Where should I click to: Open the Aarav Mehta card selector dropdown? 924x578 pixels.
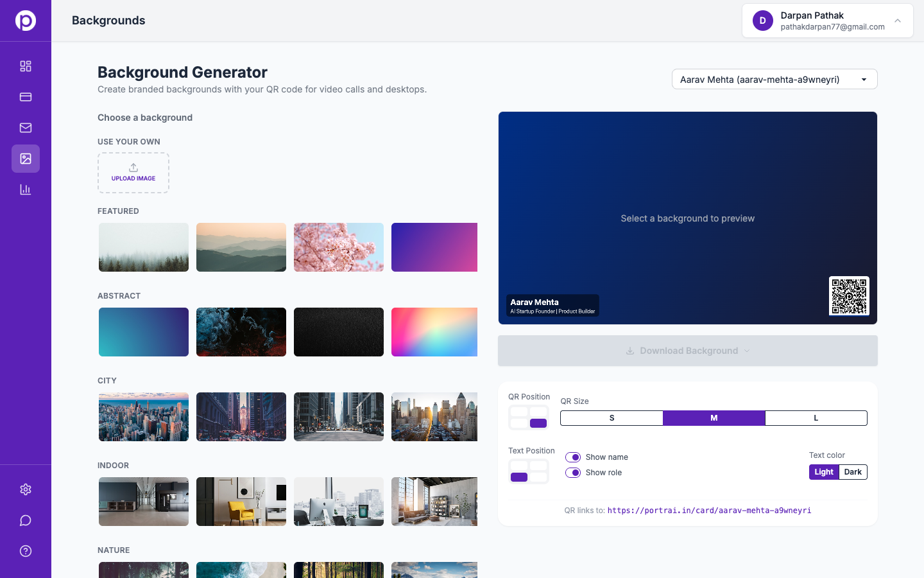(774, 79)
